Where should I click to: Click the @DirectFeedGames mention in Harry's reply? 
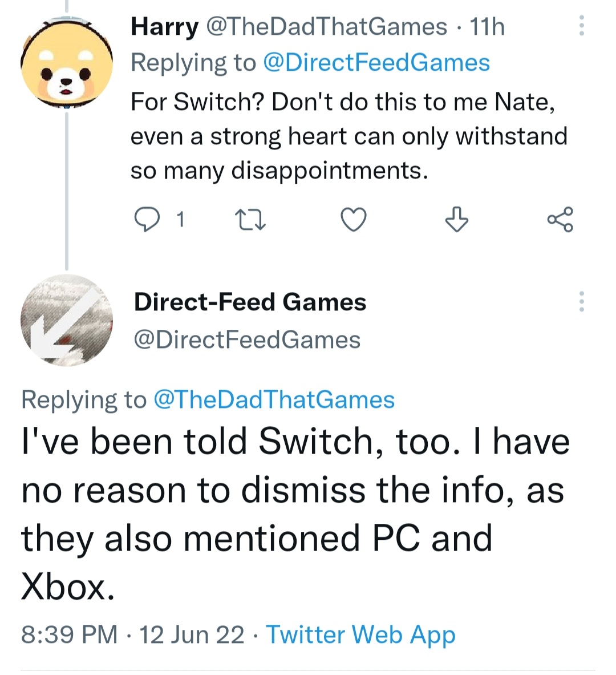point(376,63)
